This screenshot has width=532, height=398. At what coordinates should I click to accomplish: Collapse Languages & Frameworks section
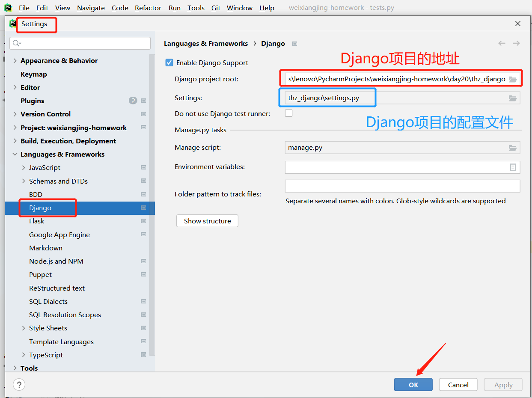pos(15,154)
